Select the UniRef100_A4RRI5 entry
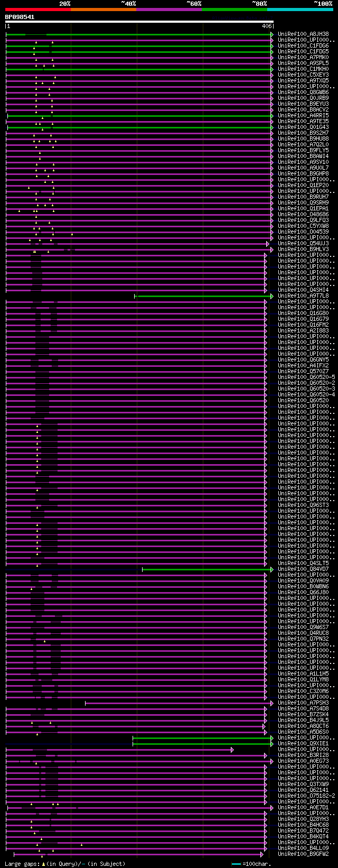This screenshot has height=868, width=338. pyautogui.click(x=303, y=116)
